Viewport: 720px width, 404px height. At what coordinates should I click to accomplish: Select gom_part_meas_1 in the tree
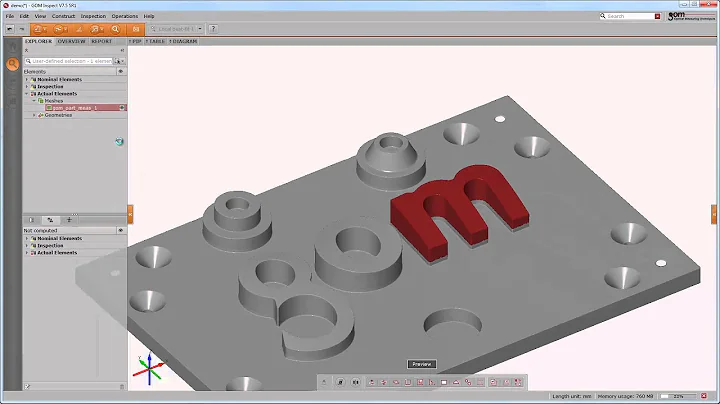click(x=74, y=108)
